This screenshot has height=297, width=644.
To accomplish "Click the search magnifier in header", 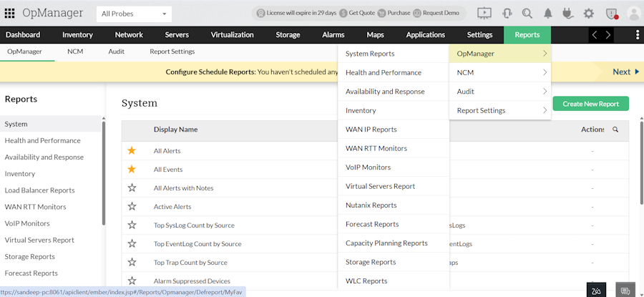I will [x=527, y=13].
